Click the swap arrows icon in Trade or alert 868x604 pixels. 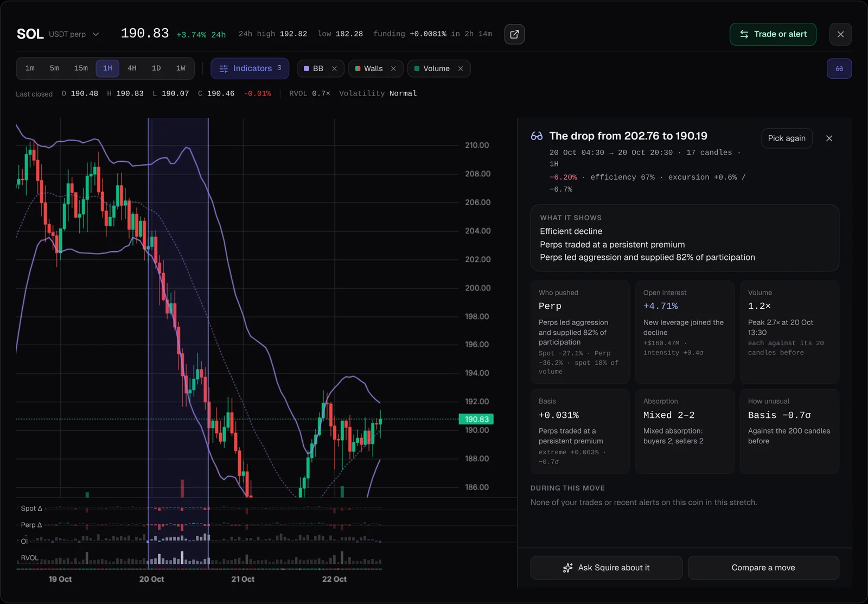[x=744, y=34]
